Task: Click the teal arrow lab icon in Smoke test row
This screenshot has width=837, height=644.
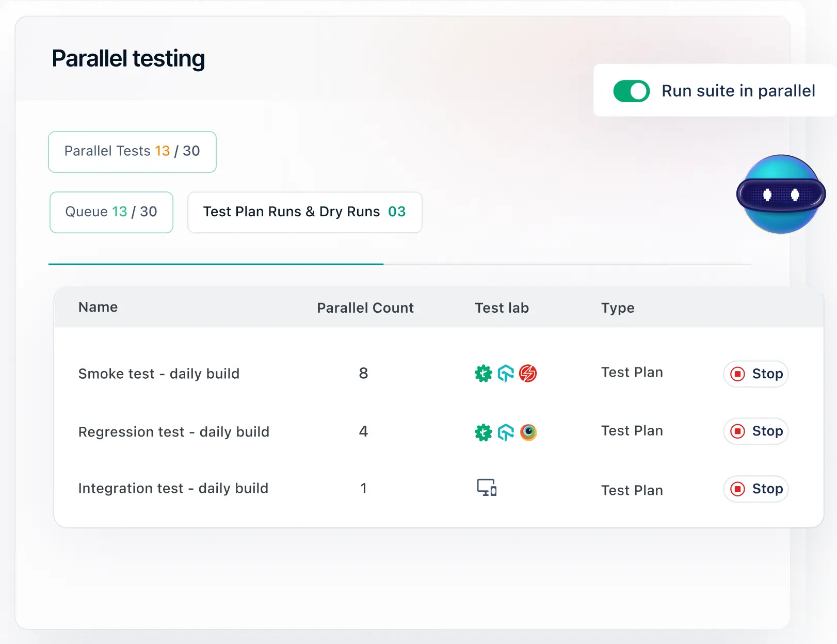Action: [506, 373]
